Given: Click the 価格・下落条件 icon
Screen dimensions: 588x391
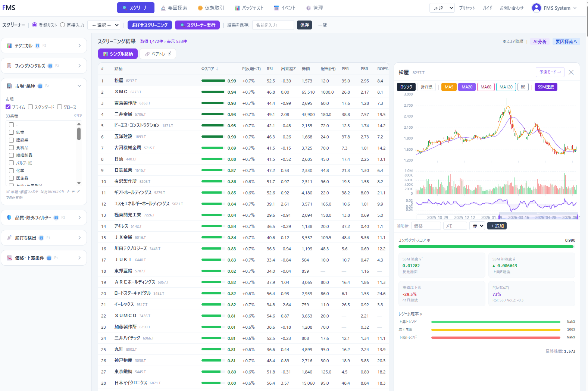Looking at the screenshot, I should click(x=9, y=258).
